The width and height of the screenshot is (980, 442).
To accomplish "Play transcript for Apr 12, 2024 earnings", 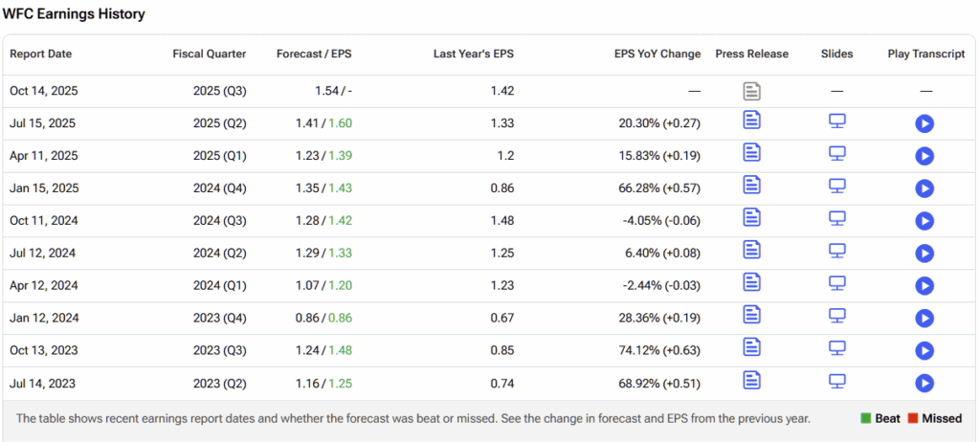I will click(924, 286).
